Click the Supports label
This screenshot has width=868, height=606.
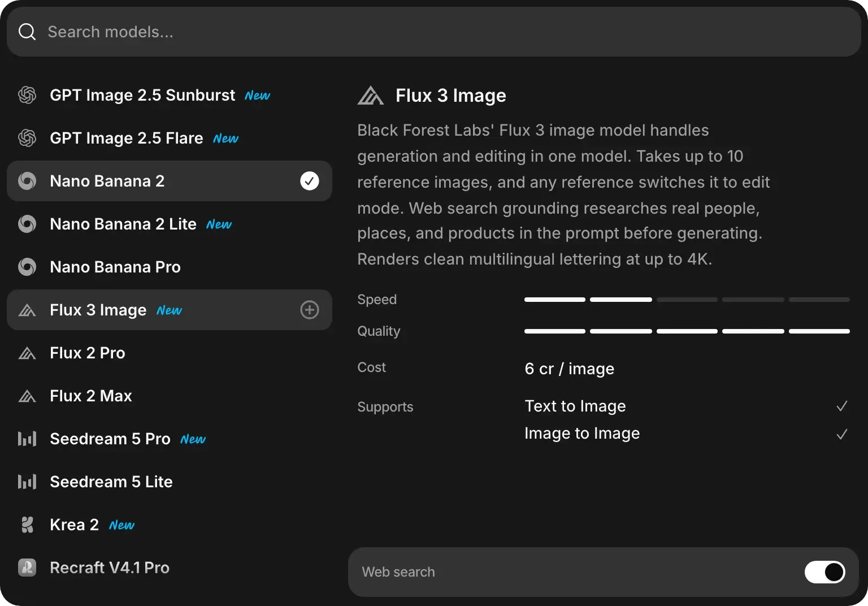click(385, 407)
